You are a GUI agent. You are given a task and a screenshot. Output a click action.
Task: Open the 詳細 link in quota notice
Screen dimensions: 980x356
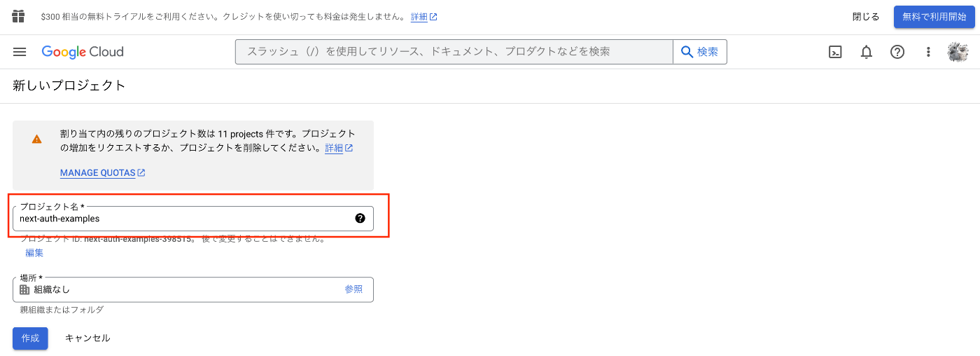339,149
